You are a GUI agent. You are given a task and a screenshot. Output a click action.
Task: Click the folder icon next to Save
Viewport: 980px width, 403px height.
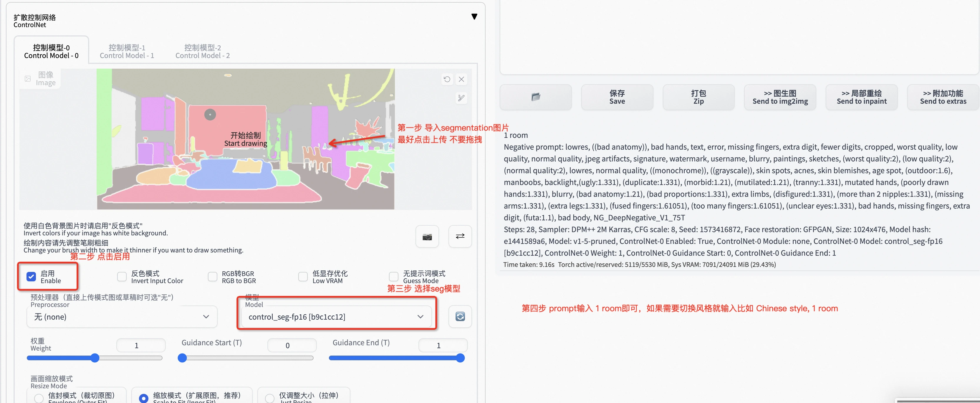(x=535, y=97)
